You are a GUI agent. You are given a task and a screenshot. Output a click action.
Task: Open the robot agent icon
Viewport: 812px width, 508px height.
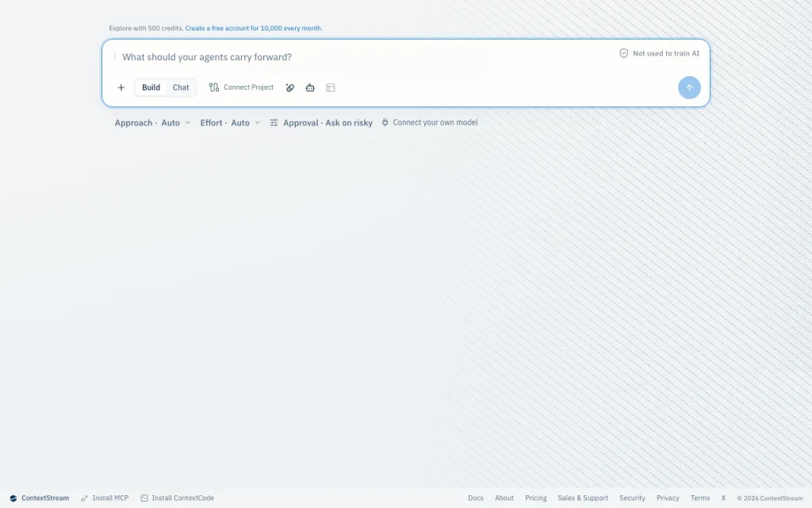coord(310,87)
